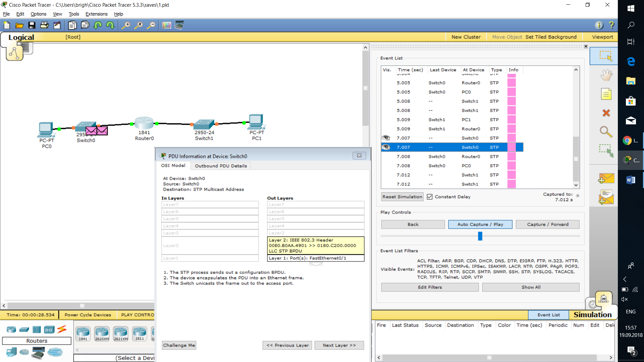The image size is (644, 362).
Task: Save the project using floppy icon
Action: click(32, 25)
